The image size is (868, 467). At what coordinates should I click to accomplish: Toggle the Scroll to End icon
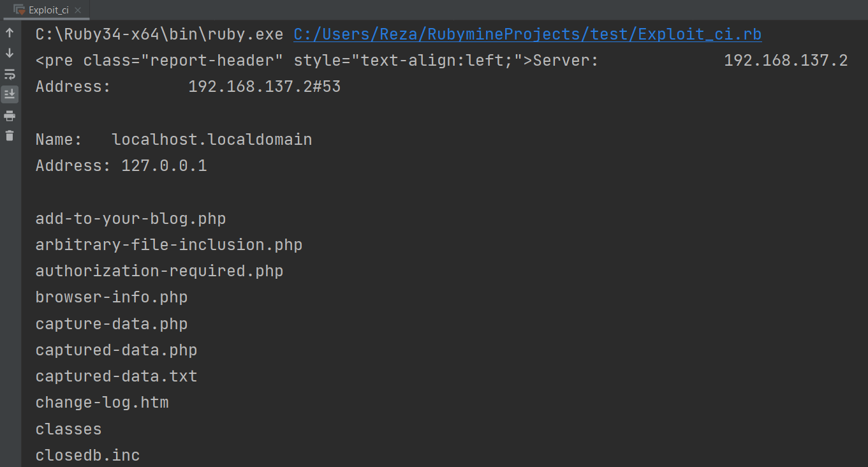[10, 94]
